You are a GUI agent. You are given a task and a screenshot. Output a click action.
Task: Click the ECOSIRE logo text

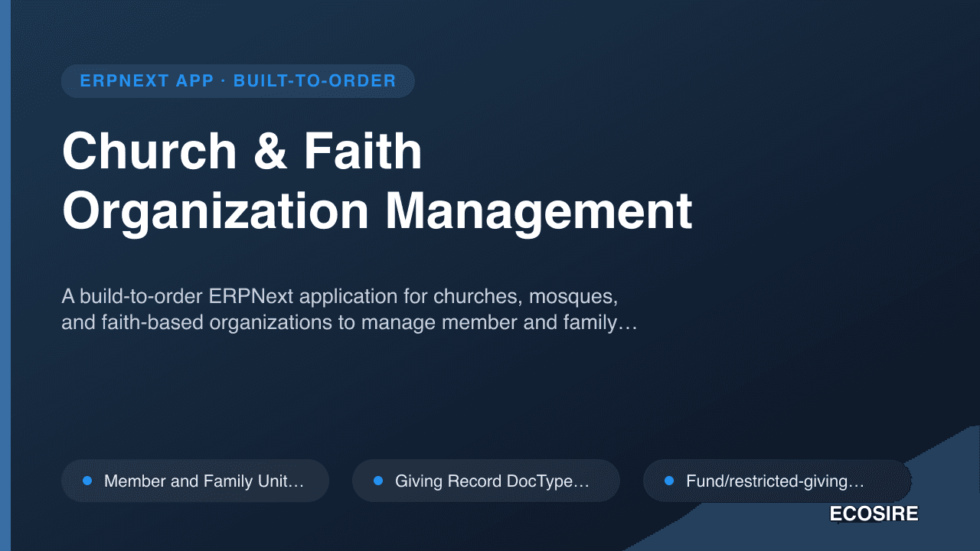point(874,514)
